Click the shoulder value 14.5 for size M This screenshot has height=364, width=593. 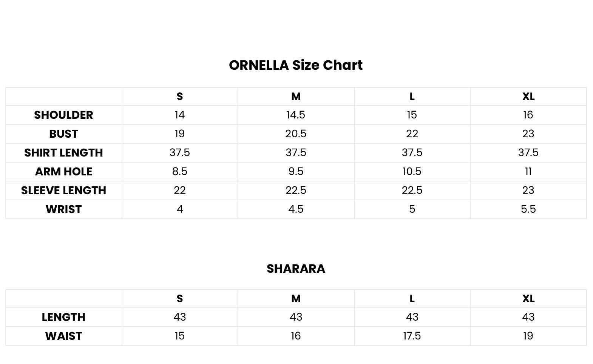coord(296,115)
